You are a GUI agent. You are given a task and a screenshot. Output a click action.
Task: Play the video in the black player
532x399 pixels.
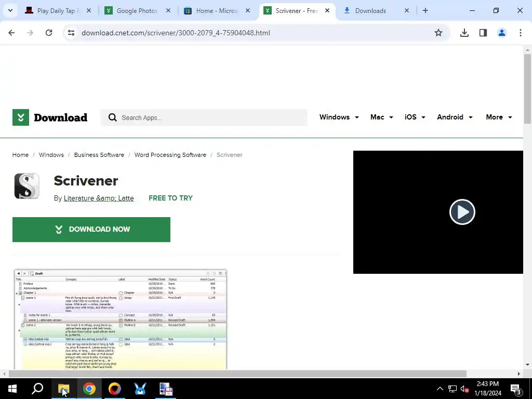462,212
